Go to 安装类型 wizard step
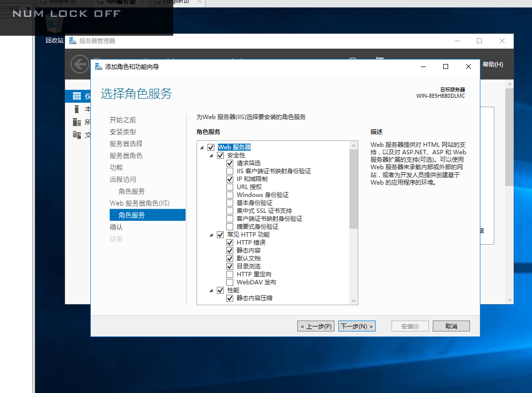 123,131
